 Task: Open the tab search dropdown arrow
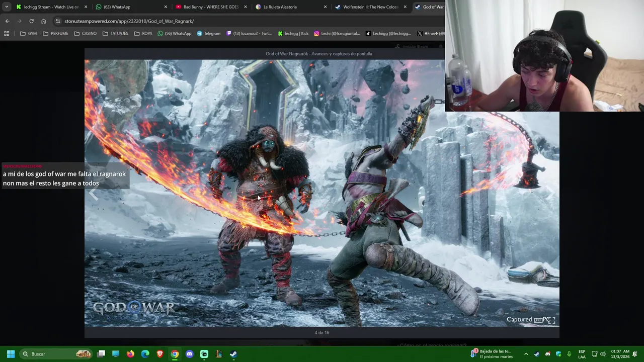tap(7, 7)
